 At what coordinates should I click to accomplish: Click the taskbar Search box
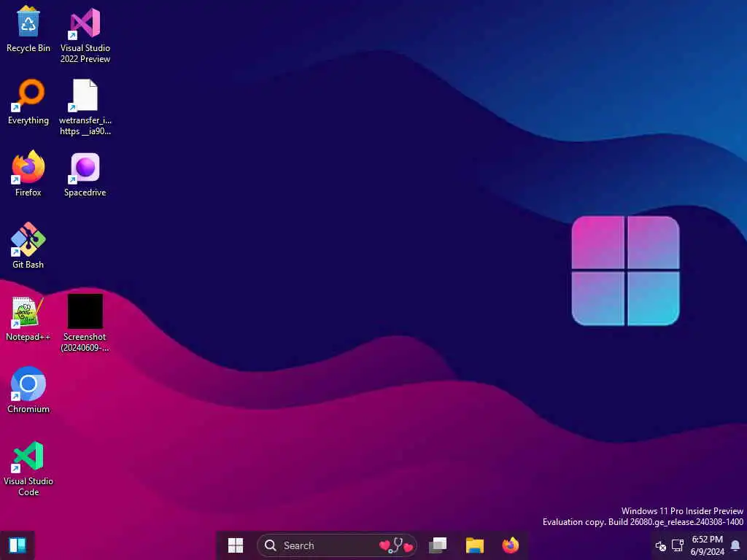point(337,545)
